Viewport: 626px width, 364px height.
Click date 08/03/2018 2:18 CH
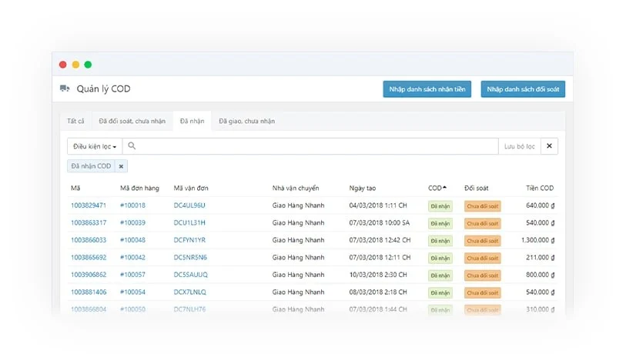pyautogui.click(x=378, y=292)
